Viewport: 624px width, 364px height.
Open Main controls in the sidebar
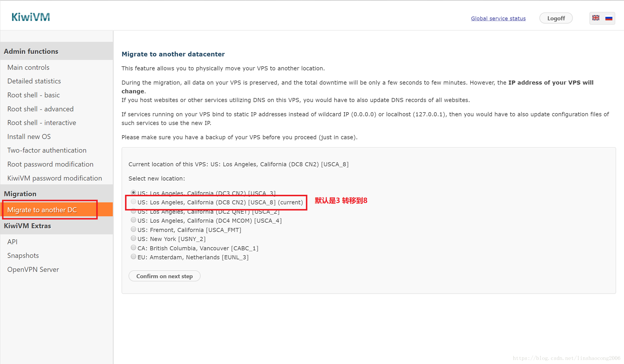(x=28, y=67)
